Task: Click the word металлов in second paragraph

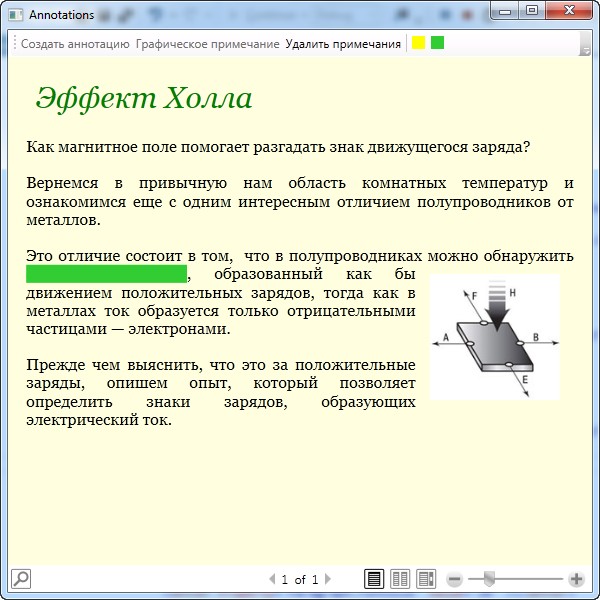Action: [63, 220]
